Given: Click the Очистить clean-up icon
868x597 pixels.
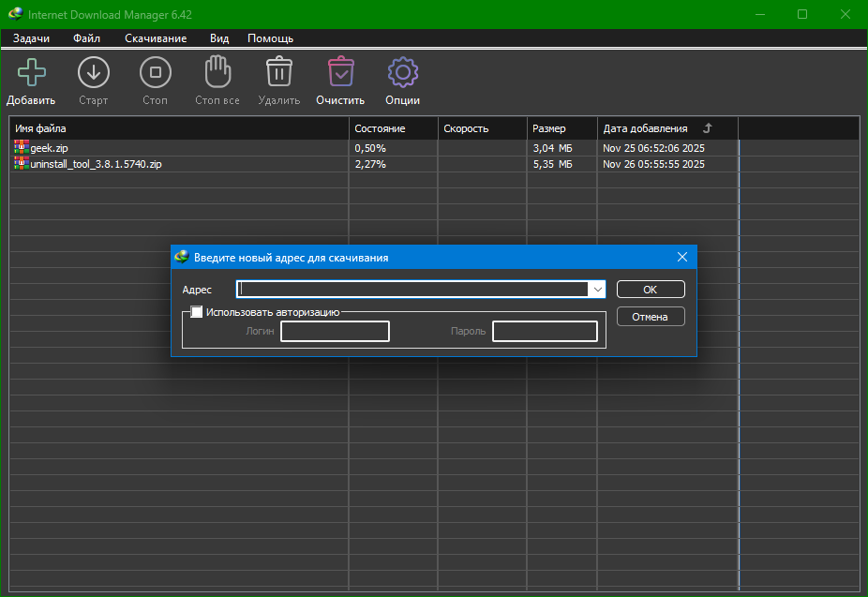Looking at the screenshot, I should pyautogui.click(x=340, y=72).
